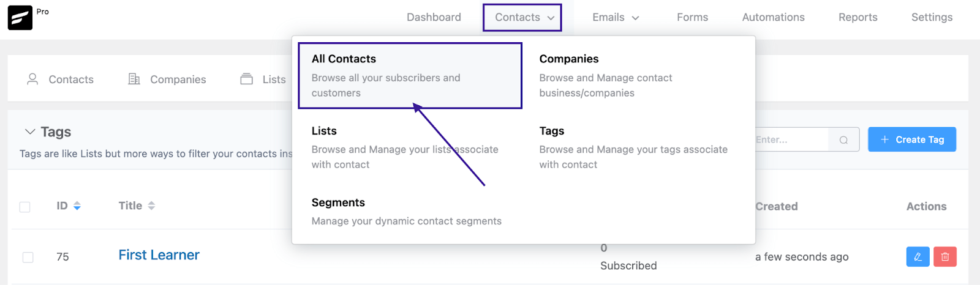Collapse the Tags section chevron

(x=29, y=132)
